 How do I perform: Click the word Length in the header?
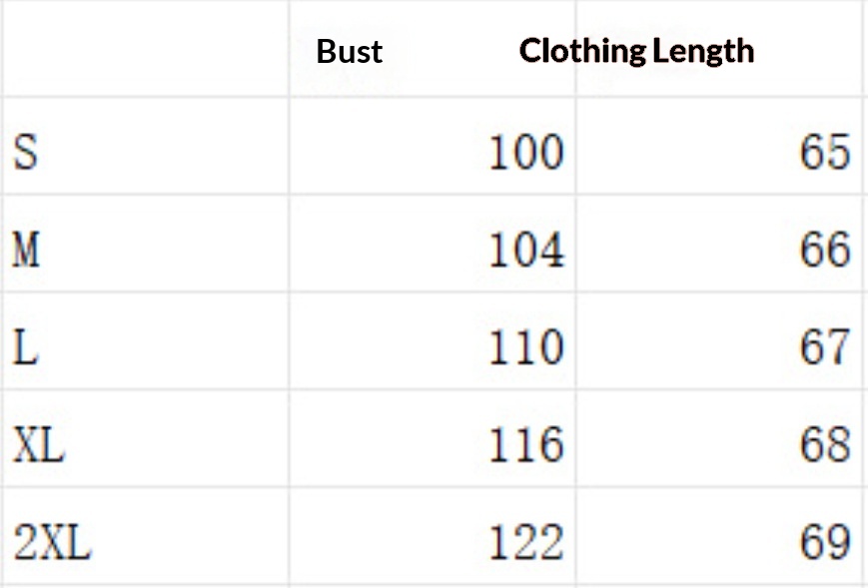[703, 52]
